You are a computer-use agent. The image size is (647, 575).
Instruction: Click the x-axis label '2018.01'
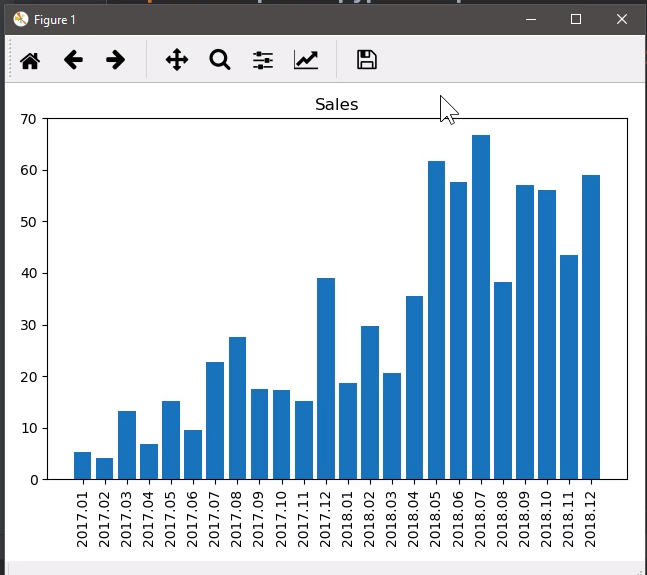click(347, 519)
